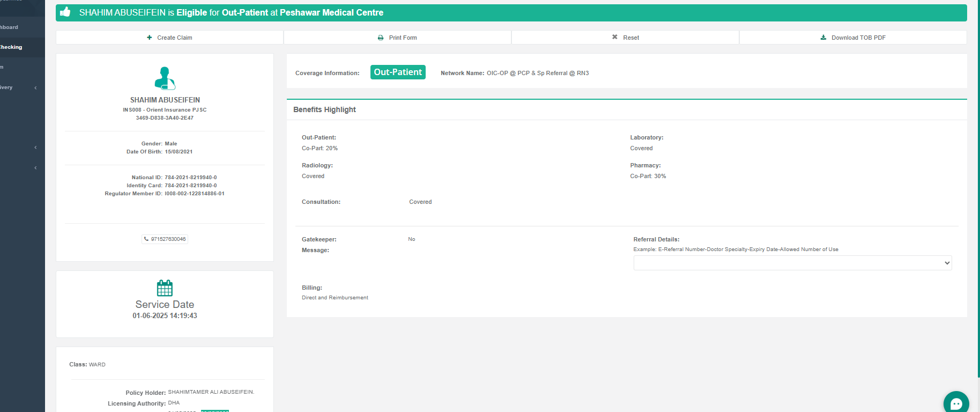The width and height of the screenshot is (980, 412).
Task: Click the National ID value 784-2021-8219940-0
Action: (191, 178)
